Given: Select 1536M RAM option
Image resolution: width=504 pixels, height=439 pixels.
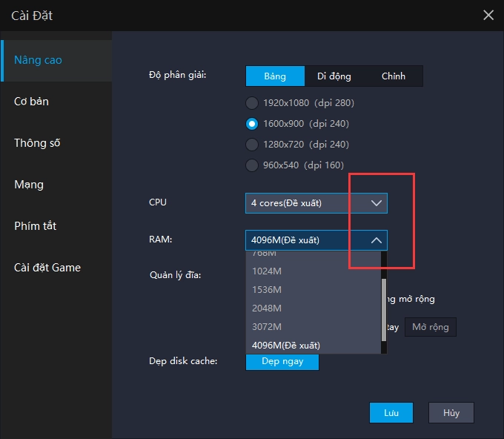Looking at the screenshot, I should (267, 289).
